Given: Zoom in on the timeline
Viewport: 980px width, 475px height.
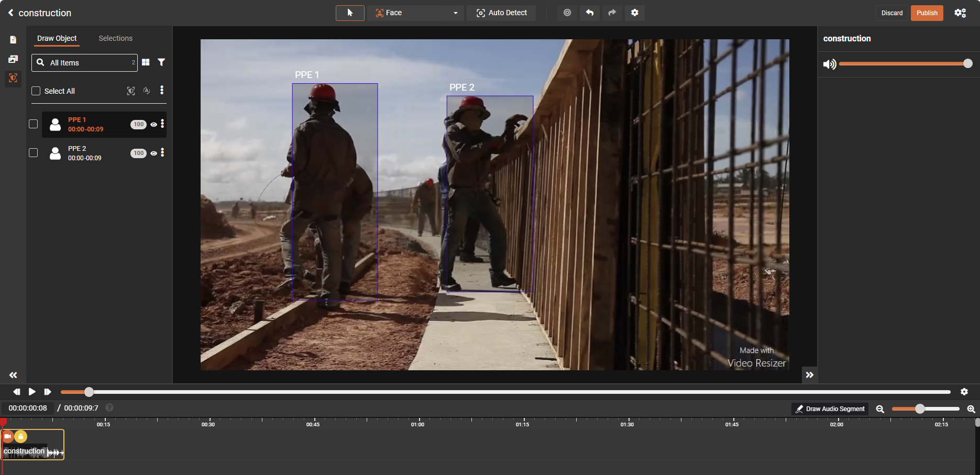Looking at the screenshot, I should pyautogui.click(x=971, y=409).
